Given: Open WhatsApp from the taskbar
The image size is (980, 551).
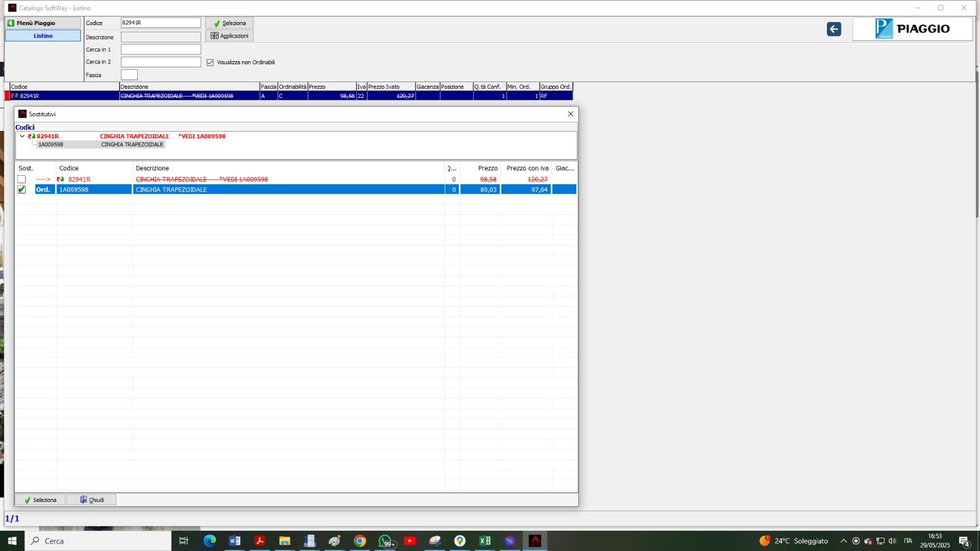Looking at the screenshot, I should point(385,541).
